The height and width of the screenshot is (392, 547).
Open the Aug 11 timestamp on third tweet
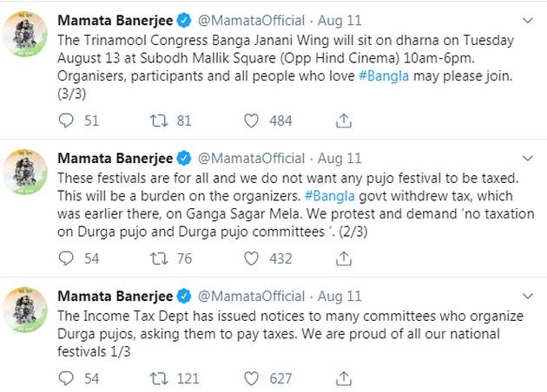tap(339, 297)
